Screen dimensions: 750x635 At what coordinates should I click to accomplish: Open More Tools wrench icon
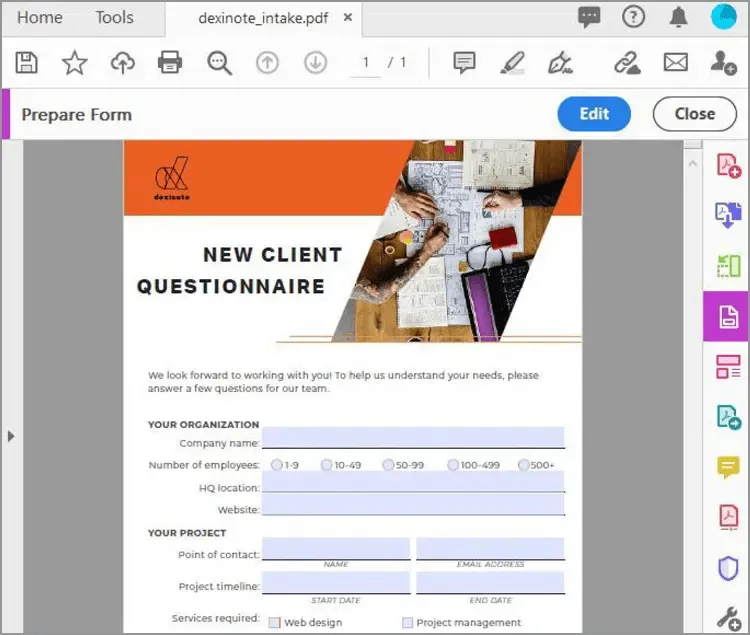[x=728, y=618]
